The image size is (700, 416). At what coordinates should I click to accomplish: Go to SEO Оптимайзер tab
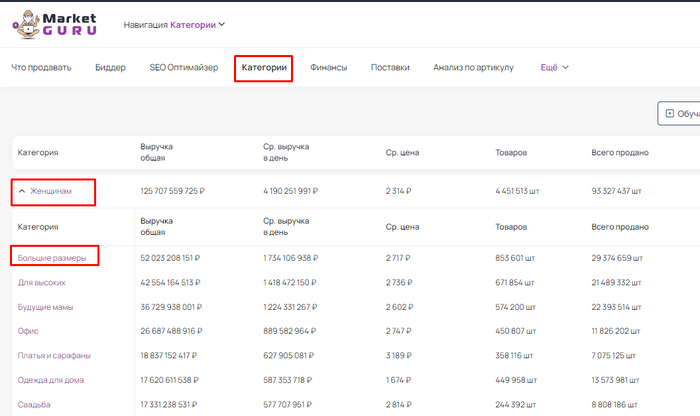183,68
